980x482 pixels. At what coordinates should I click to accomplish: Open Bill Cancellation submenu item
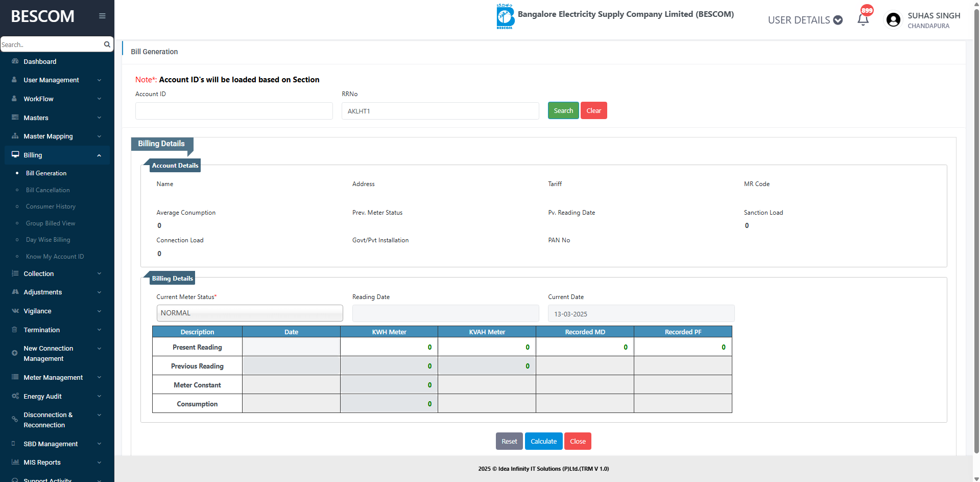tap(48, 190)
